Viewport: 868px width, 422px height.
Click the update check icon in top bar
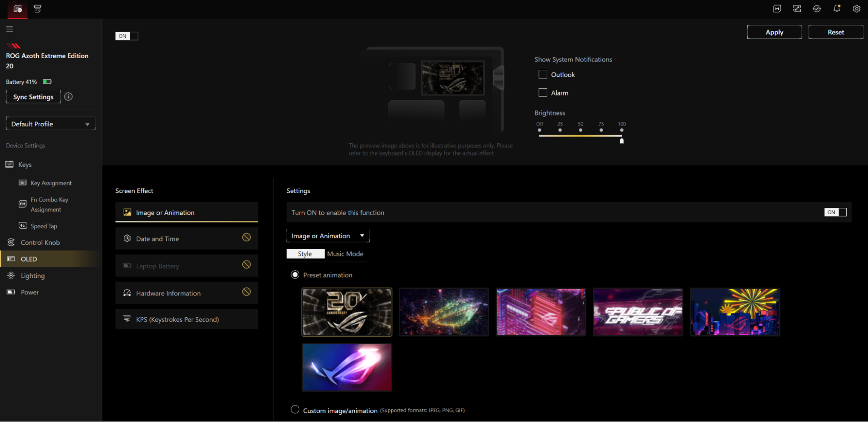[x=817, y=9]
